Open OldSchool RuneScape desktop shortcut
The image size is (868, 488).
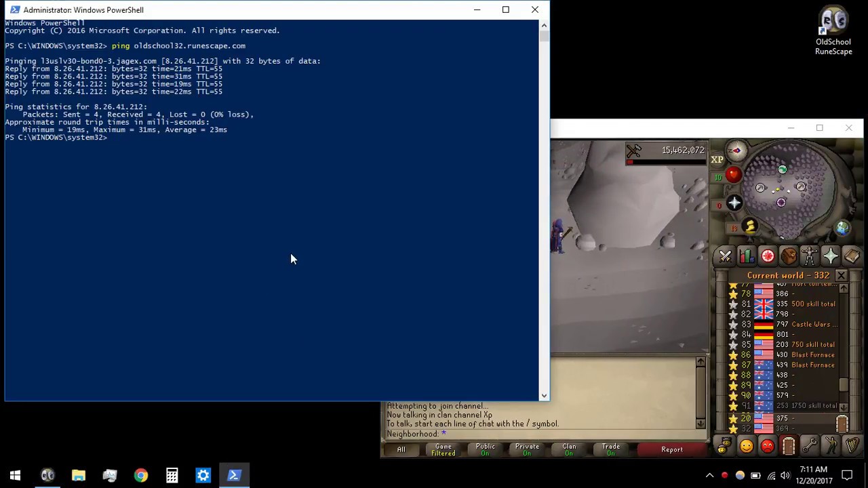833,32
